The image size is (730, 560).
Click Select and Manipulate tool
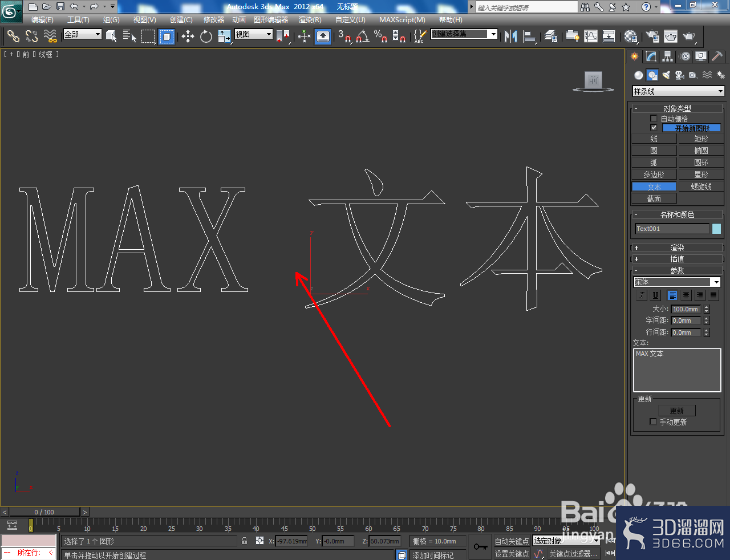(x=304, y=36)
